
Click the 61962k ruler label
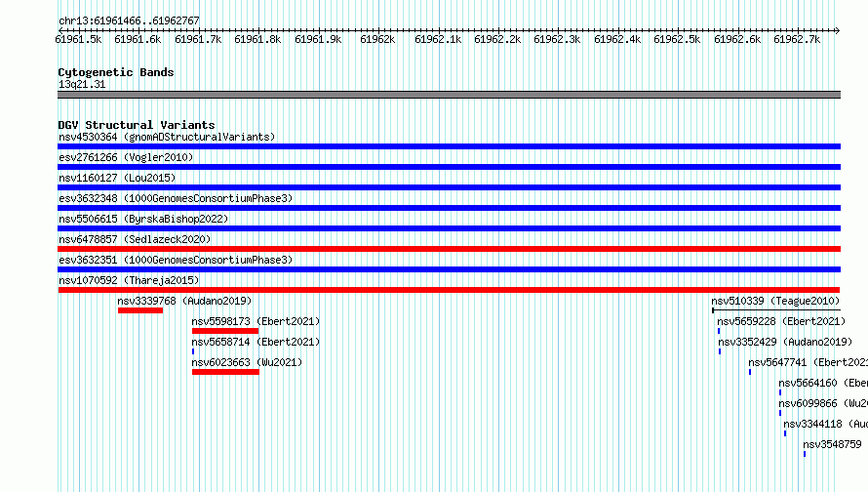pos(377,40)
